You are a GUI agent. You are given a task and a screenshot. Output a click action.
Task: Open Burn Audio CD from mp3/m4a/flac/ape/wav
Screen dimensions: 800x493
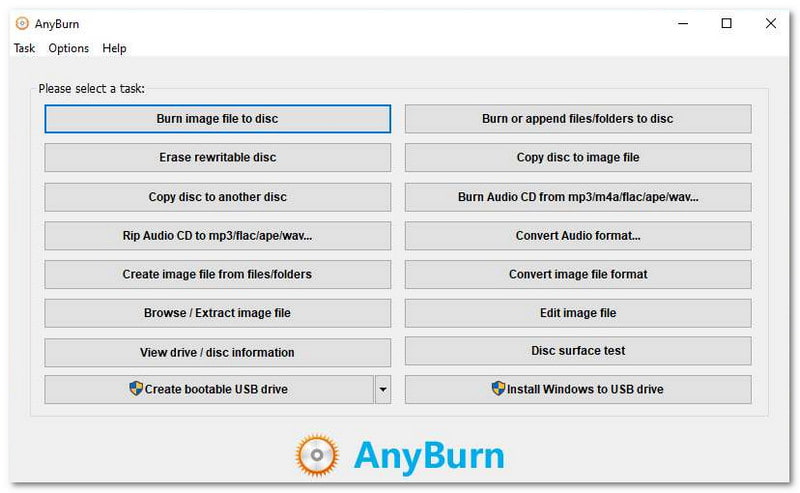(578, 197)
